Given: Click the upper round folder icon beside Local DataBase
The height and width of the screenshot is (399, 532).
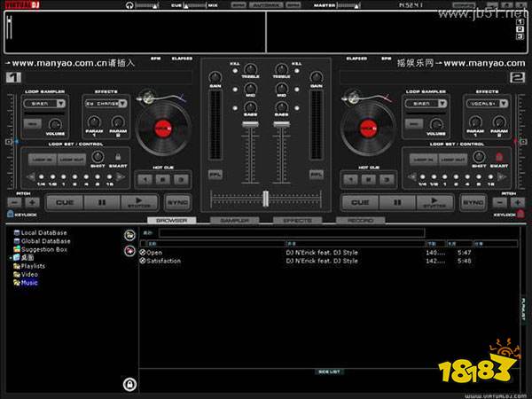Looking at the screenshot, I should pos(129,235).
